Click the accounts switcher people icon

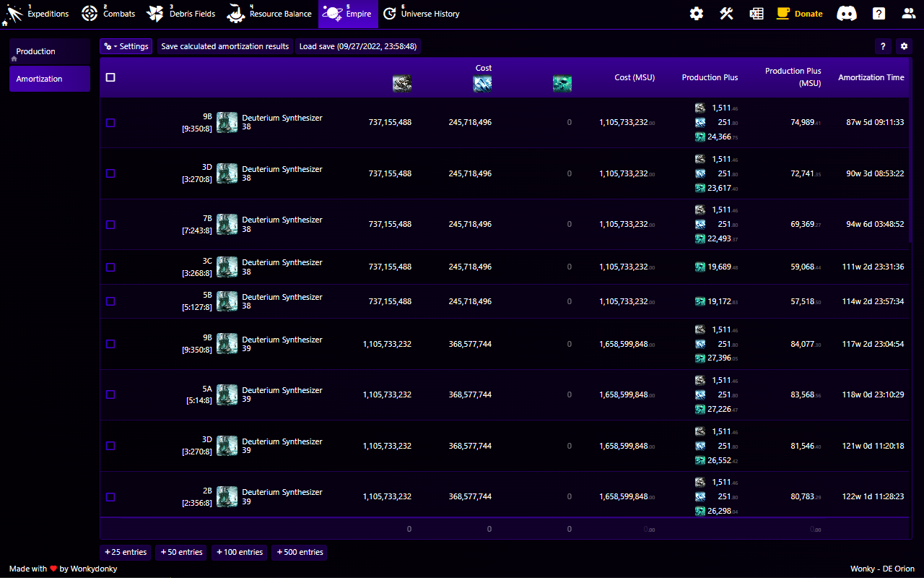click(908, 14)
